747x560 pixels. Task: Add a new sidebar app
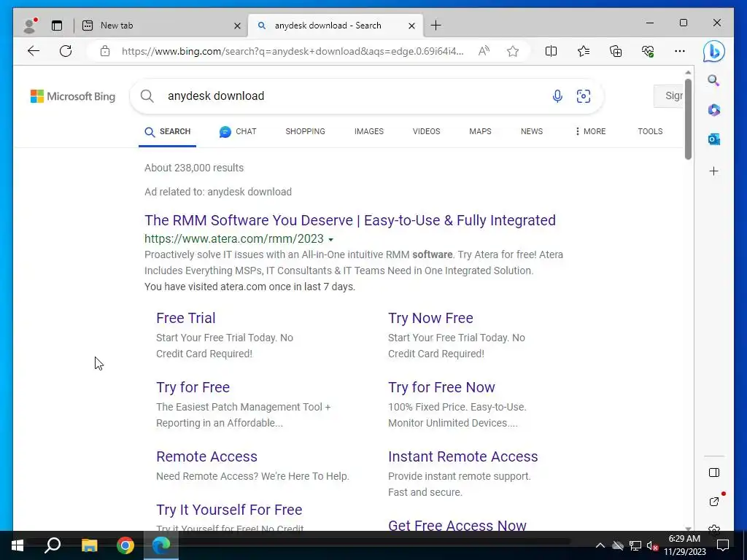tap(713, 171)
